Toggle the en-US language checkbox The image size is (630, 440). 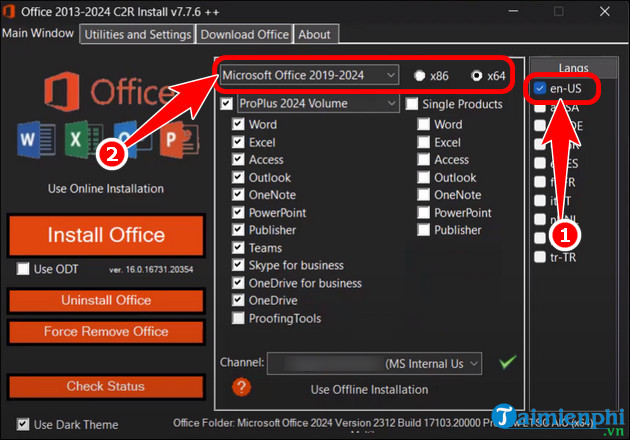point(540,88)
